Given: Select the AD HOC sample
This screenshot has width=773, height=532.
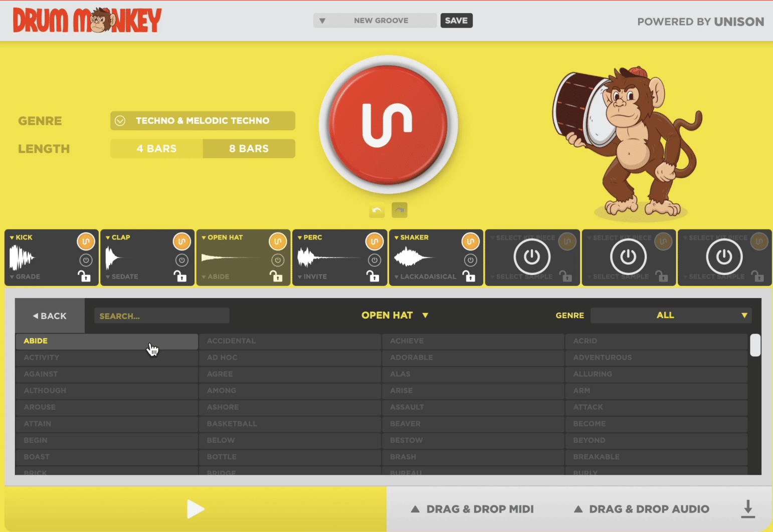Looking at the screenshot, I should tap(290, 358).
